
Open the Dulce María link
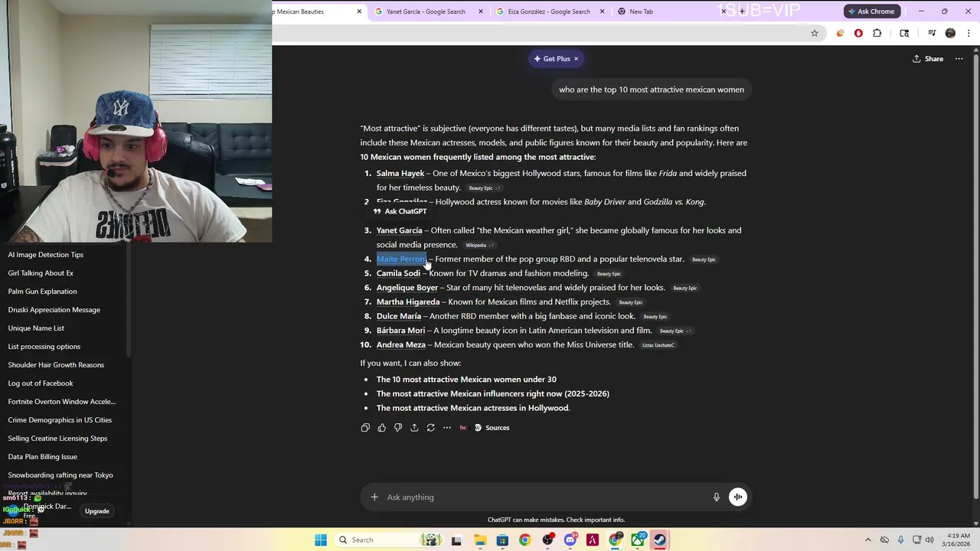coord(399,316)
